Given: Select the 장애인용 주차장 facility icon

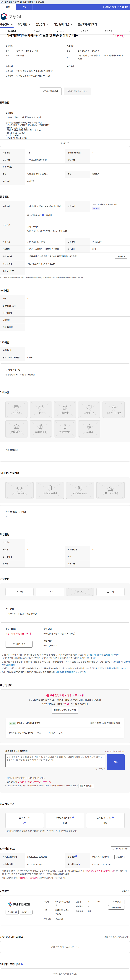Looking at the screenshot, I should pos(19,490).
